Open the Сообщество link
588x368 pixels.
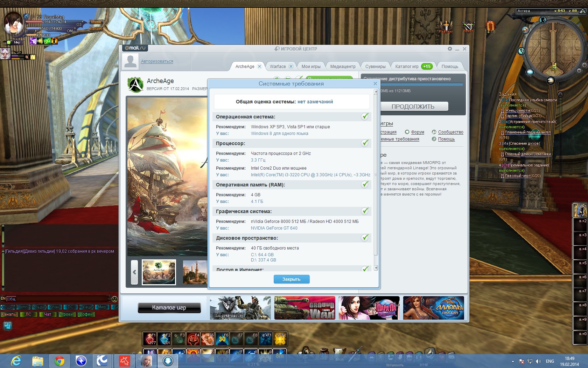point(450,132)
